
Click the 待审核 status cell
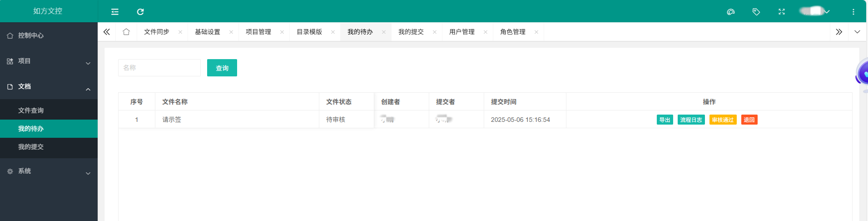tap(347, 120)
